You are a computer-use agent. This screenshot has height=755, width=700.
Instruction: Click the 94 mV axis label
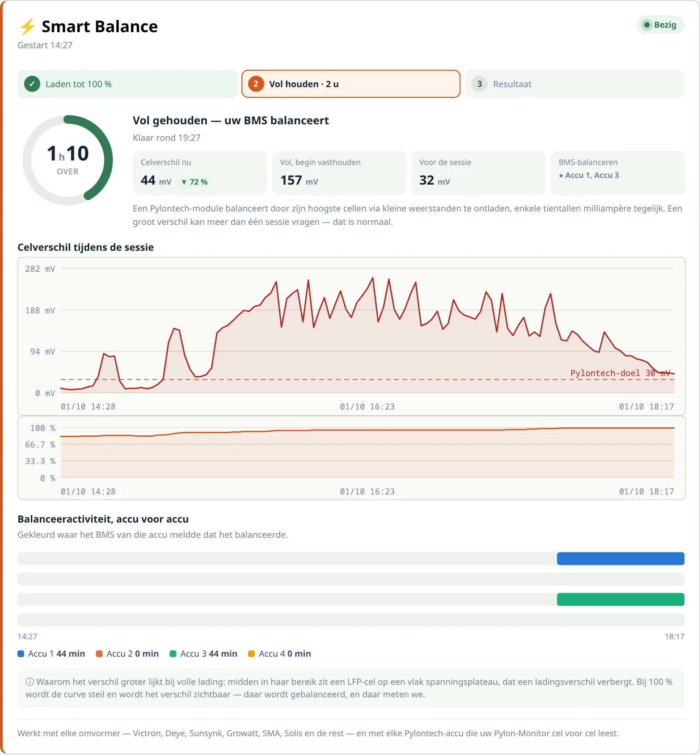pyautogui.click(x=42, y=352)
